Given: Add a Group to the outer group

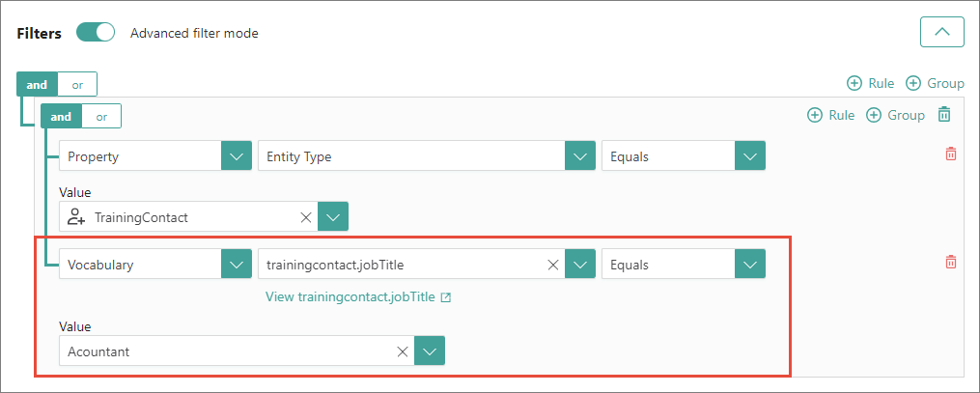Looking at the screenshot, I should pyautogui.click(x=935, y=84).
